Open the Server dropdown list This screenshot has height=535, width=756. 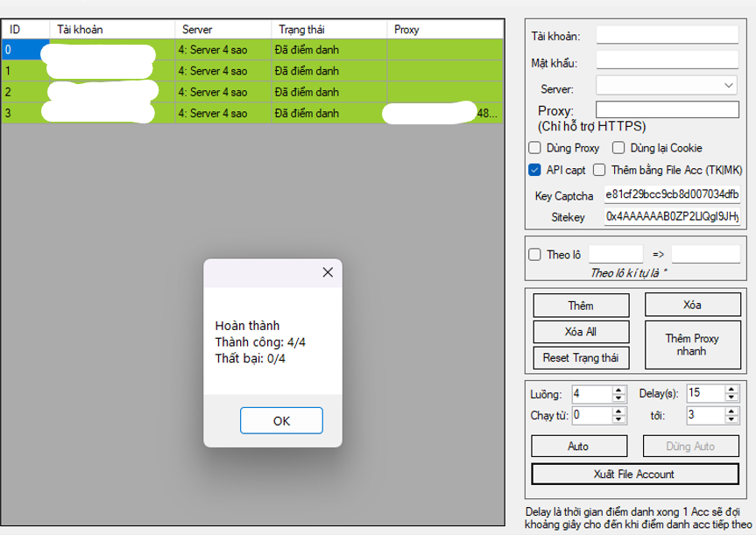(730, 86)
